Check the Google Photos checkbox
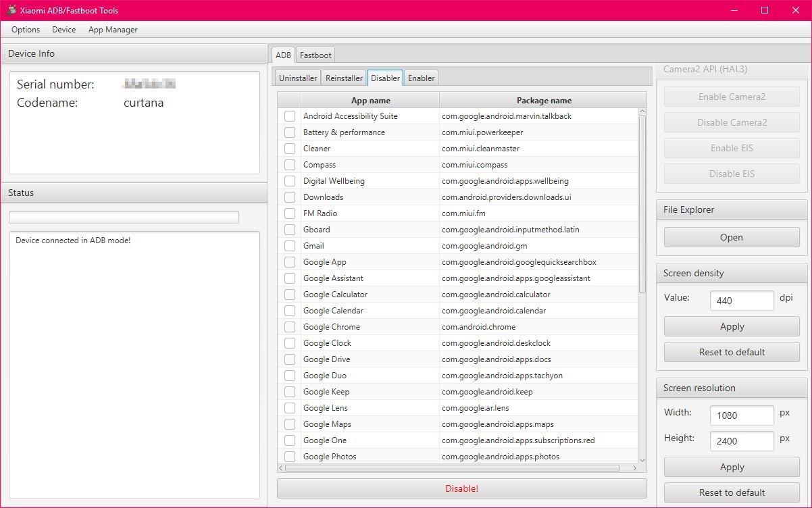The image size is (812, 508). tap(290, 457)
